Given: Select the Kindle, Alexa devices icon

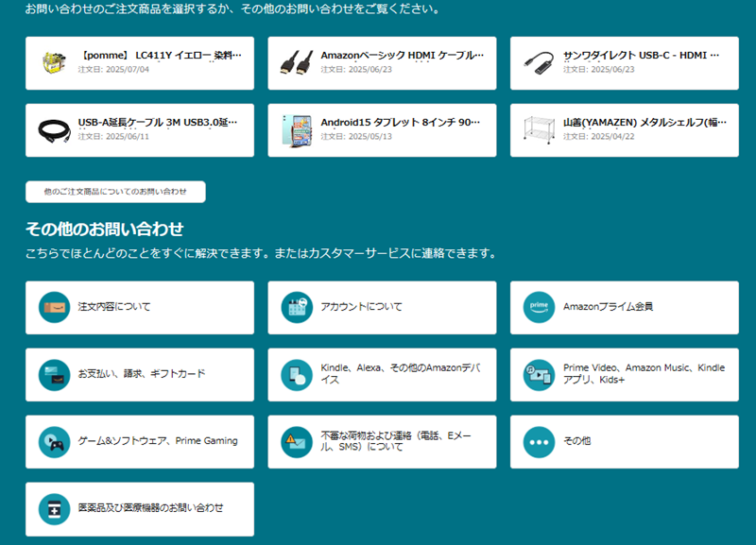Looking at the screenshot, I should [297, 374].
